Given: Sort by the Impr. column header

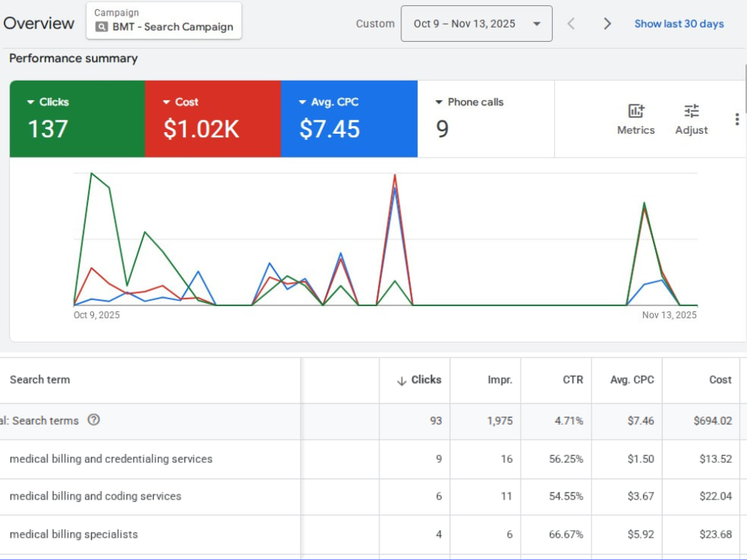Looking at the screenshot, I should coord(500,379).
